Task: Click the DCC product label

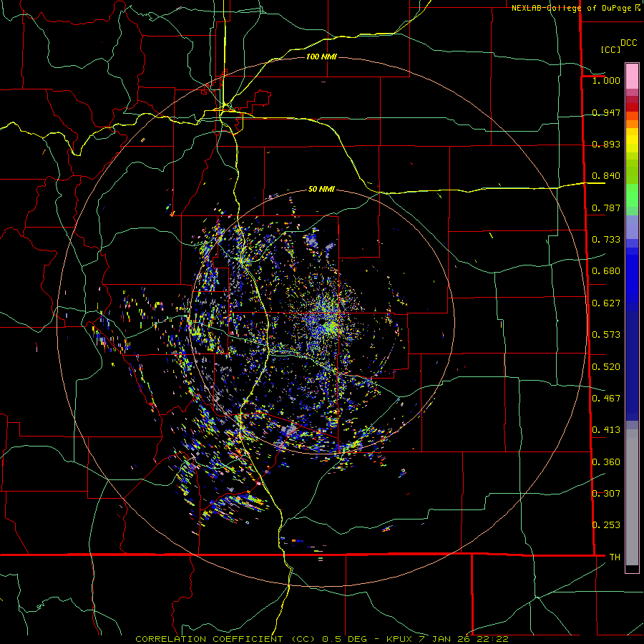Action: tap(628, 43)
